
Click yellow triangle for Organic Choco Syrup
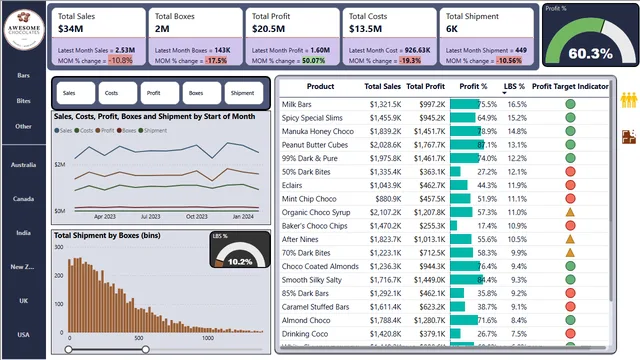[x=570, y=212]
